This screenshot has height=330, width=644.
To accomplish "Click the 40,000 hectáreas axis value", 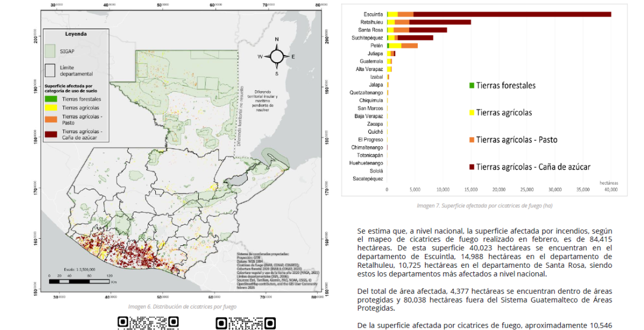I will (x=611, y=189).
